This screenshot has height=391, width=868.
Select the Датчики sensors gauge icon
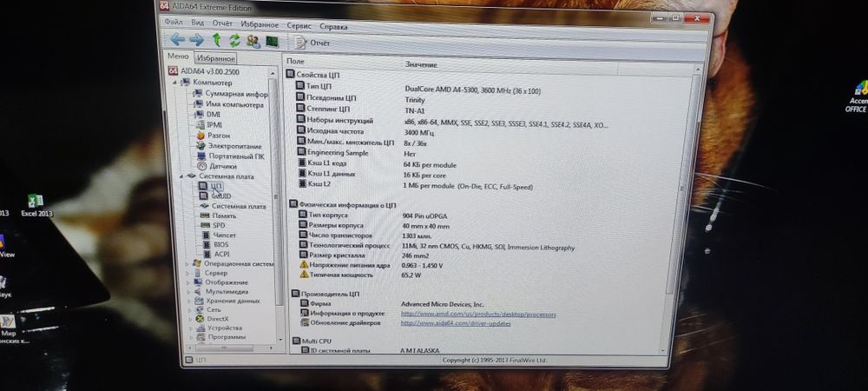coord(201,166)
